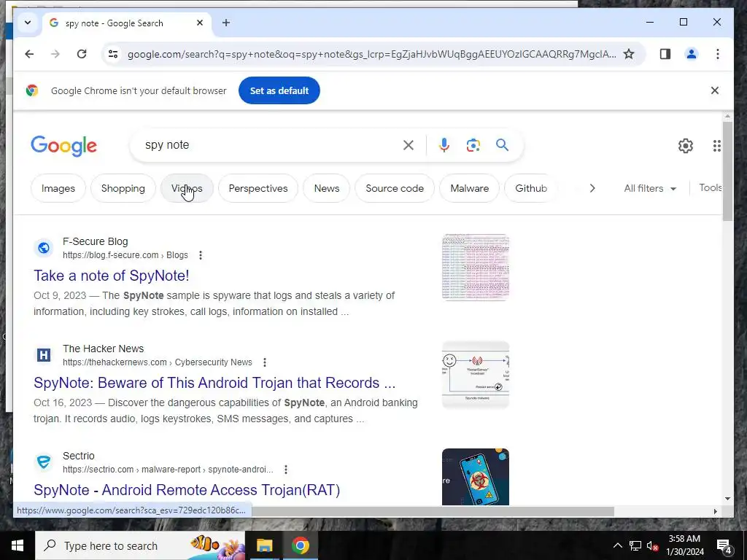Open SpyNote - Android Remote Access Trojan(RAT) link
This screenshot has height=560, width=747.
pos(187,490)
